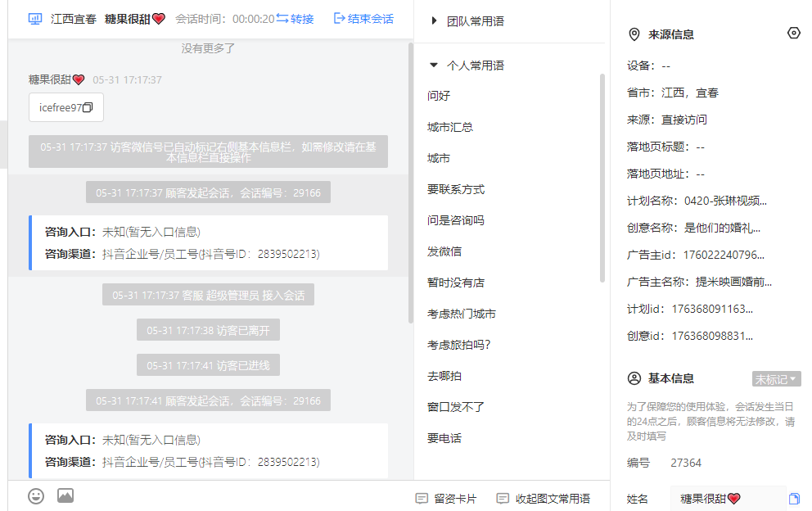The width and height of the screenshot is (812, 511).
Task: Select the 问好 quick phrase
Action: pyautogui.click(x=439, y=96)
